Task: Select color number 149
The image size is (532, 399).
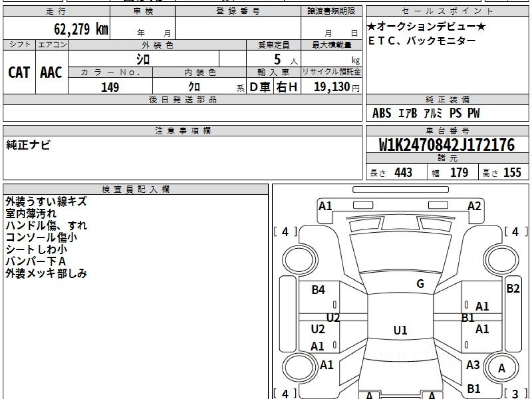Action: 110,87
